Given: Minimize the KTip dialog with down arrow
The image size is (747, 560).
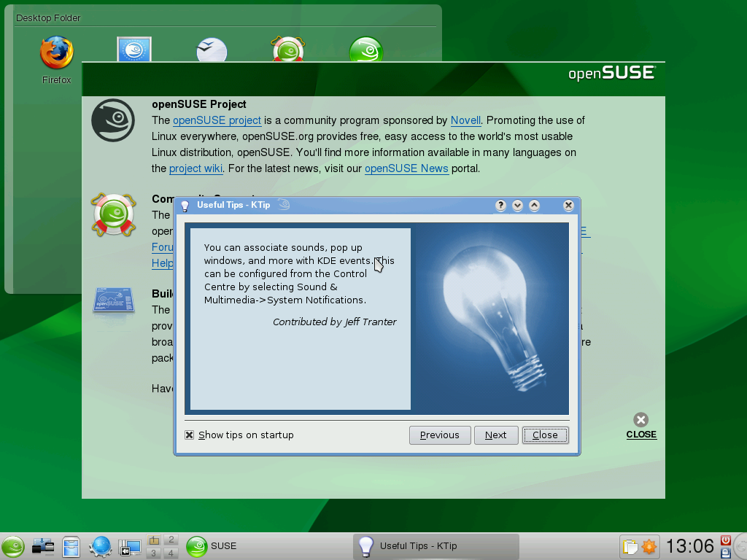Looking at the screenshot, I should [x=517, y=205].
